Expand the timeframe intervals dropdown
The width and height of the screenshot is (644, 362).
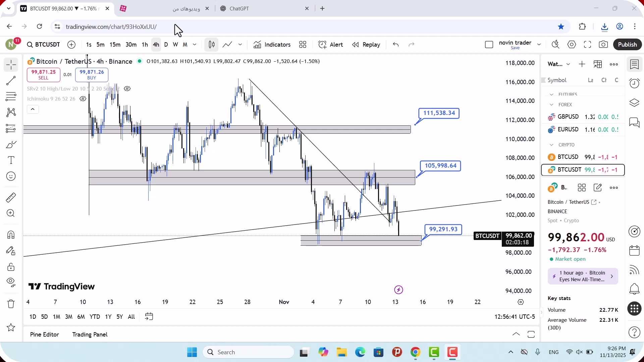195,45
